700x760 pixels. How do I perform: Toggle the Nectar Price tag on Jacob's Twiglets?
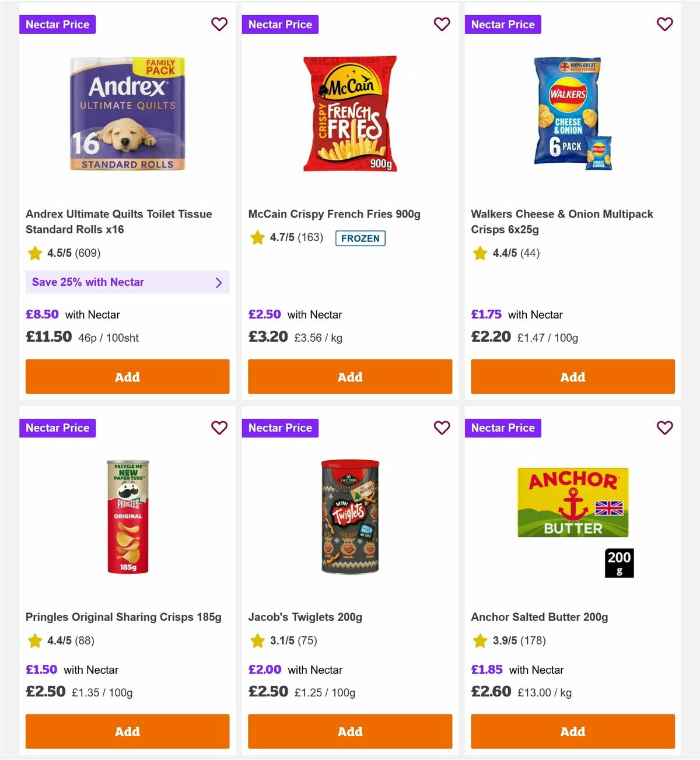tap(280, 428)
